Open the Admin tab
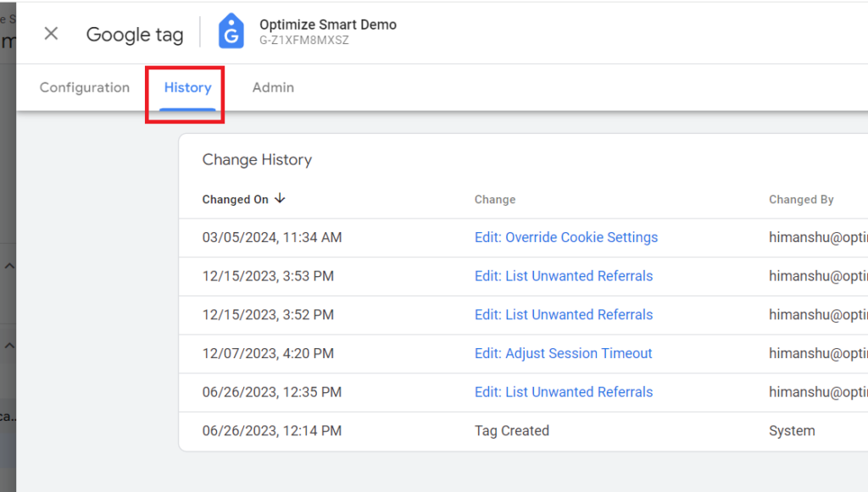 [273, 87]
